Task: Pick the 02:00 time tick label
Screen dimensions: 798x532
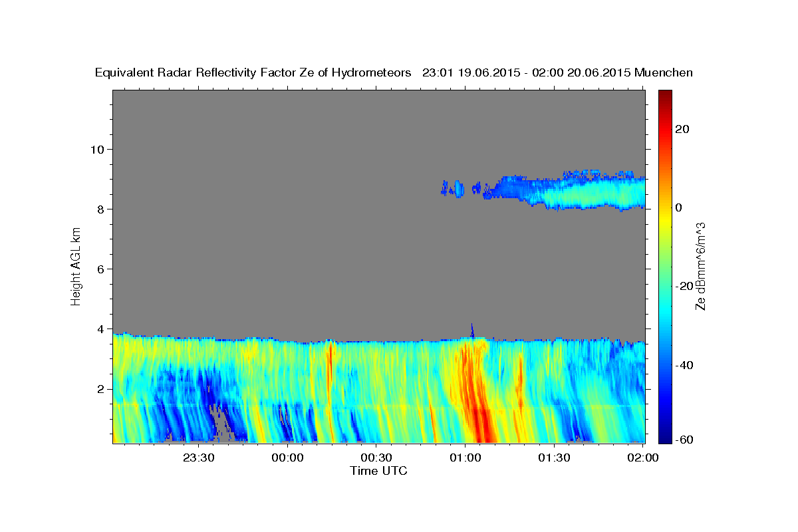Action: [x=643, y=458]
